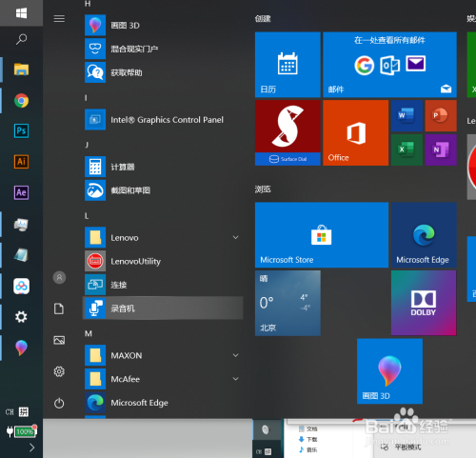Open Microsoft Edge in the app list
The image size is (476, 458).
pyautogui.click(x=163, y=403)
